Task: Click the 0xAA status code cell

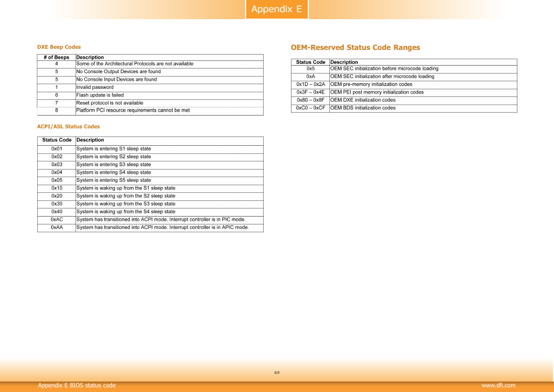Action: [56, 227]
